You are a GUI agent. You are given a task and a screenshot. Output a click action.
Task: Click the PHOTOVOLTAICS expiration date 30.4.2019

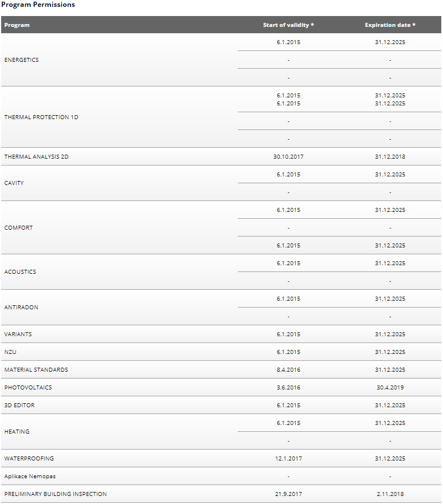pos(390,388)
